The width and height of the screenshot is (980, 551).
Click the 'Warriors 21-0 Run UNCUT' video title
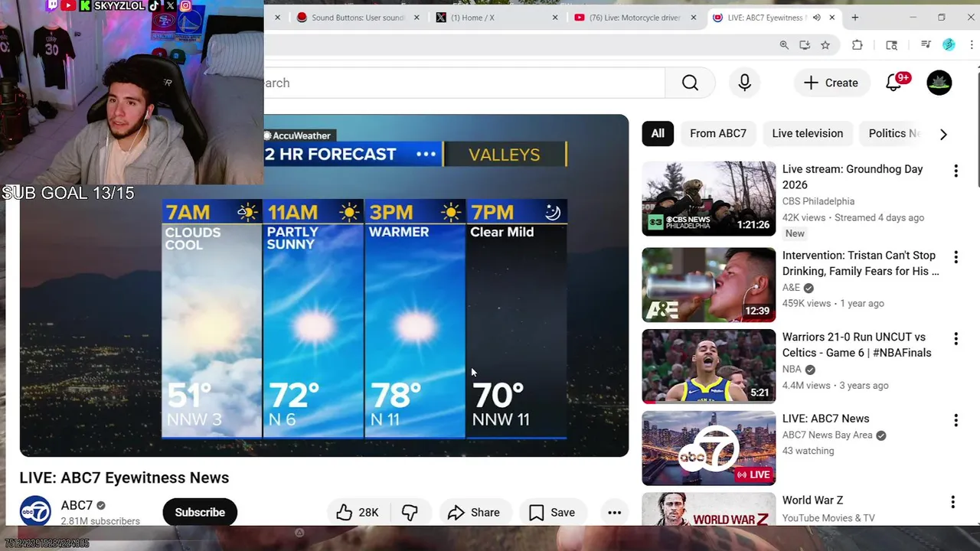point(857,345)
